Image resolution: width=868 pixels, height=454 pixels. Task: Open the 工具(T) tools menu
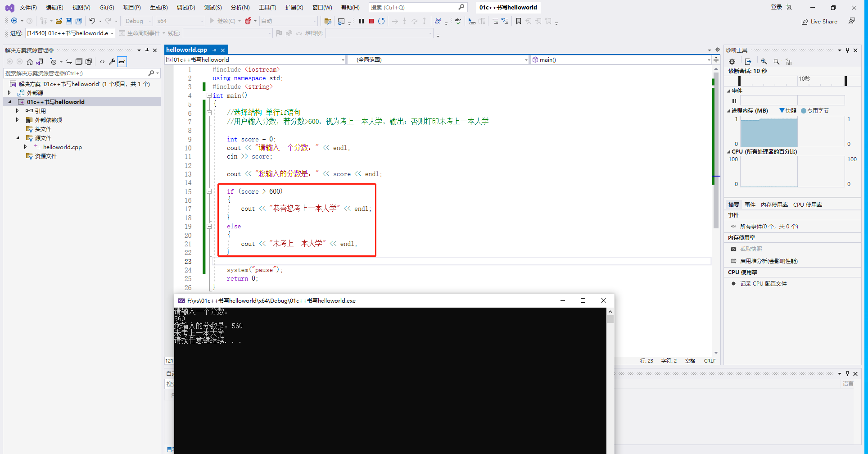[x=267, y=7]
